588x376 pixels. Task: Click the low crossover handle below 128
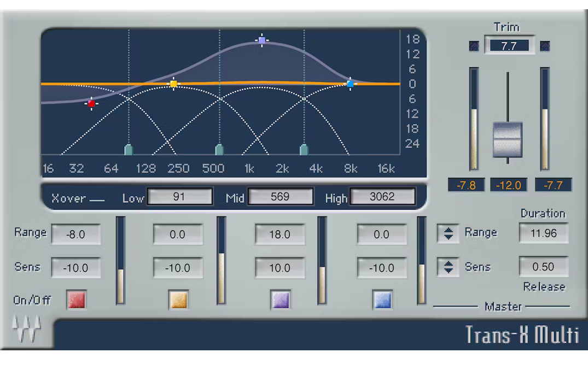(x=129, y=149)
